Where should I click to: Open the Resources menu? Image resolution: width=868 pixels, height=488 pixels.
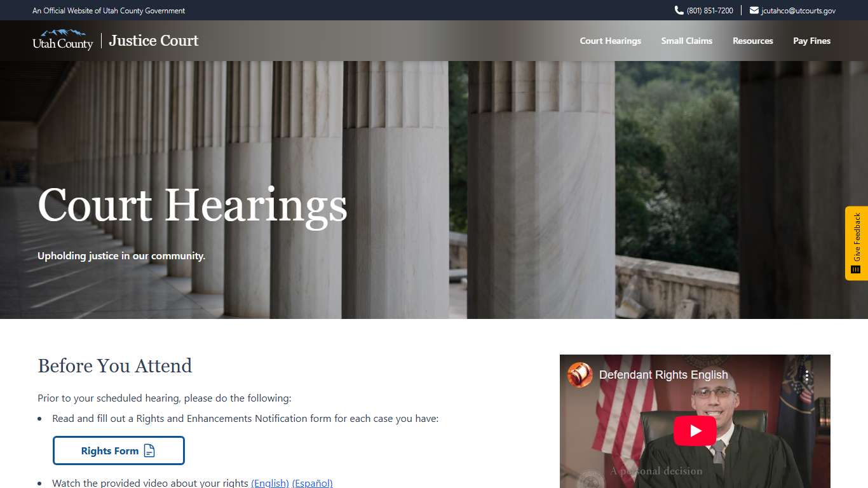pos(752,41)
